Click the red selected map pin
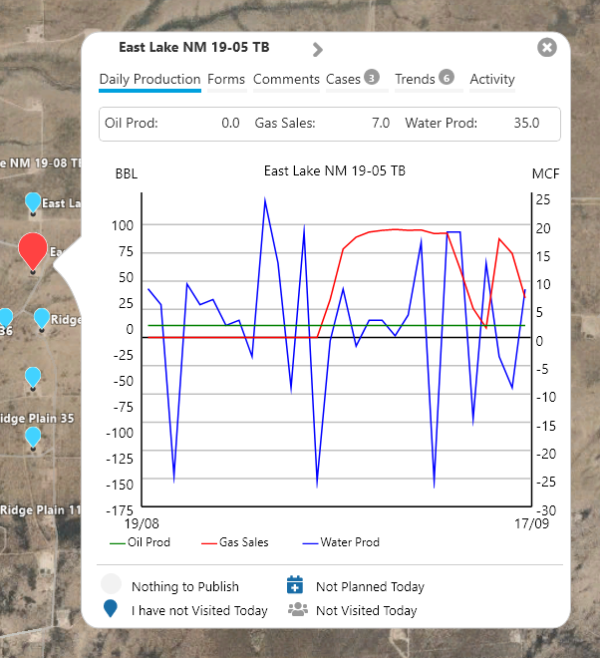This screenshot has width=600, height=658. point(33,251)
